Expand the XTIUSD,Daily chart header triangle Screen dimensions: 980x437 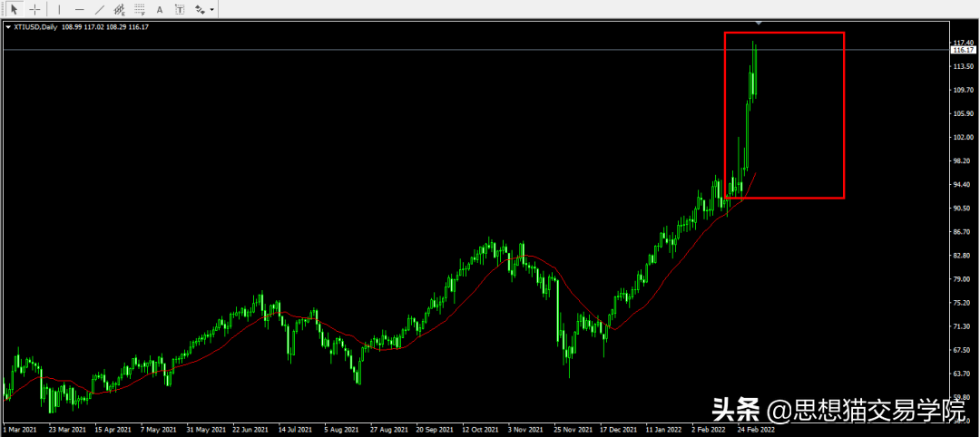[x=7, y=27]
